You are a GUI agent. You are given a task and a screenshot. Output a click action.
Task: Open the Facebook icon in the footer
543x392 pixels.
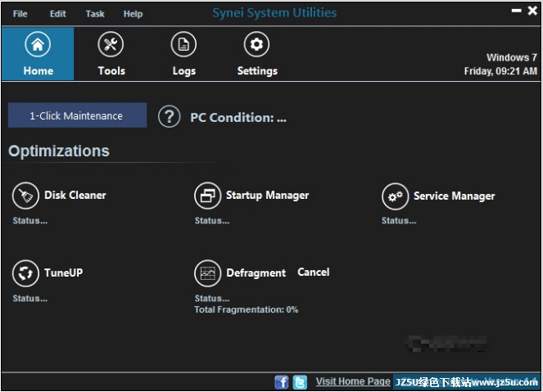282,382
